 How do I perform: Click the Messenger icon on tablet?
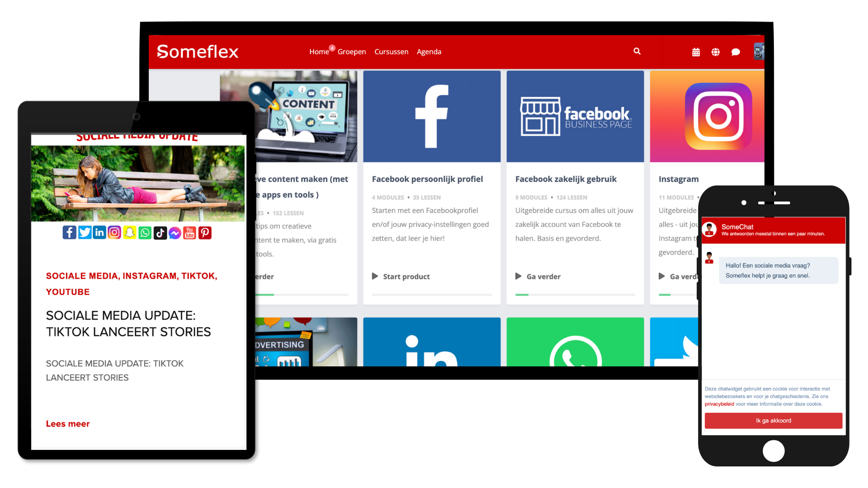175,233
